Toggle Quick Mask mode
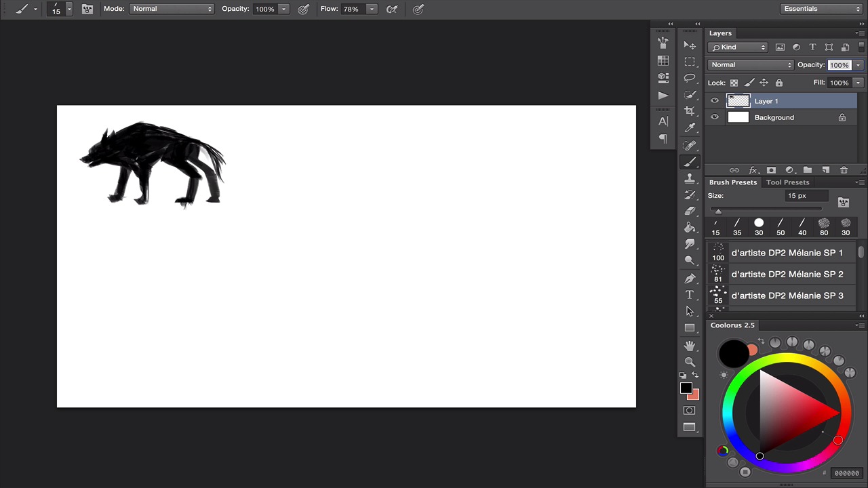Image resolution: width=868 pixels, height=488 pixels. pos(690,410)
